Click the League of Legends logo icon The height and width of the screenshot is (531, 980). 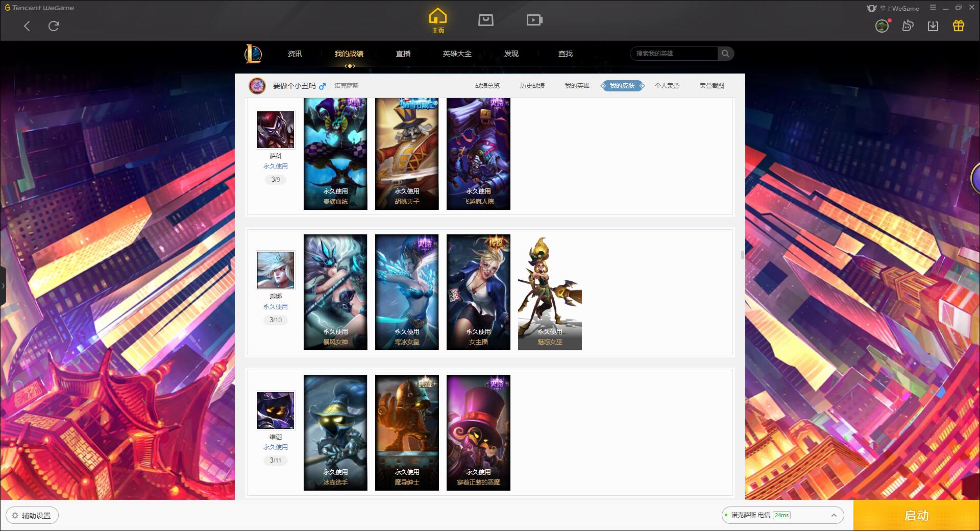253,54
